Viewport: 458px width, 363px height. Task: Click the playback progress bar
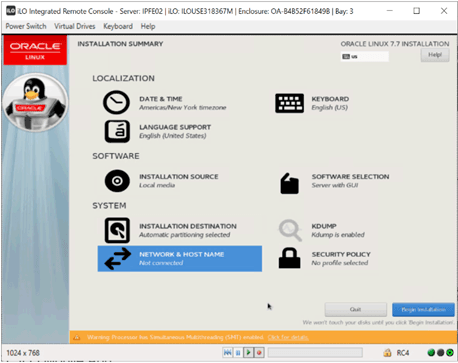pyautogui.click(x=315, y=352)
